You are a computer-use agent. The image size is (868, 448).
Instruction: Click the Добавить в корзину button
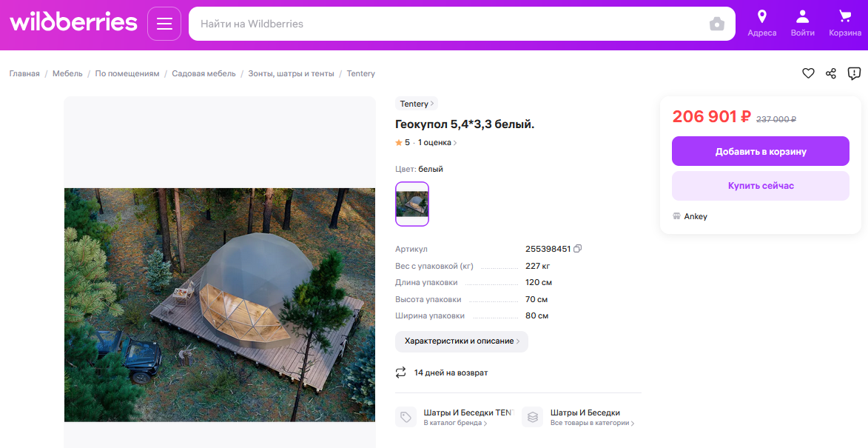[760, 151]
